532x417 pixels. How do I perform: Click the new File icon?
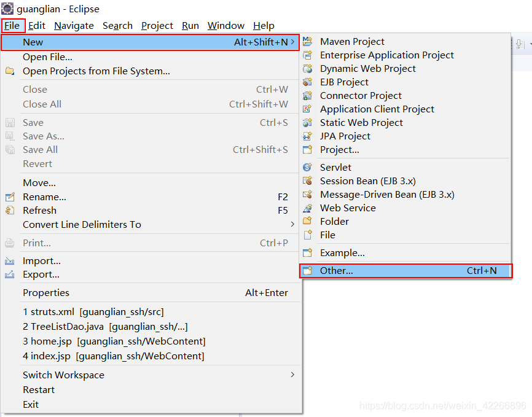(x=307, y=235)
